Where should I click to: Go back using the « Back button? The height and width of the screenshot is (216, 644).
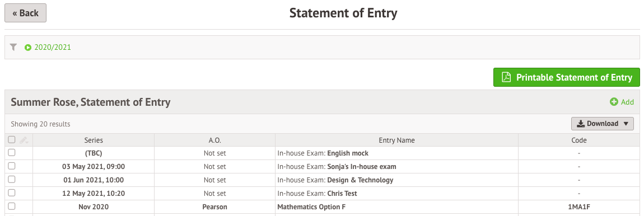coord(25,13)
